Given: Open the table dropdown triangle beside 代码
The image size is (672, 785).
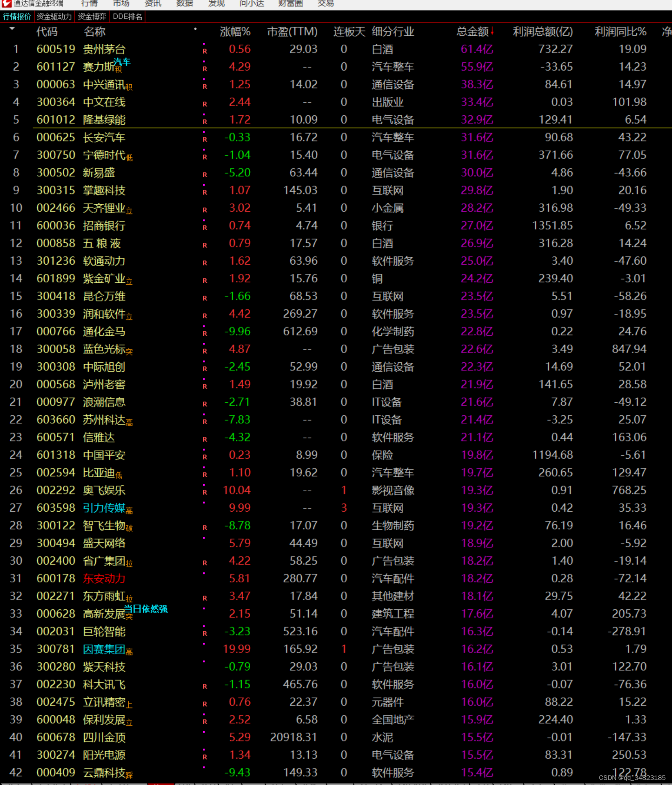Looking at the screenshot, I should click(x=12, y=29).
